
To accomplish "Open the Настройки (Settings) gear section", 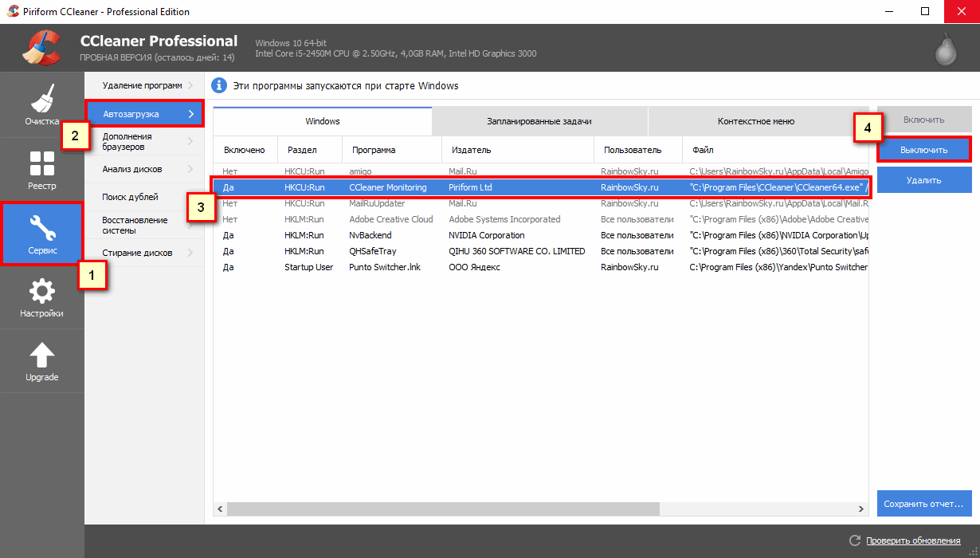I will pyautogui.click(x=41, y=297).
